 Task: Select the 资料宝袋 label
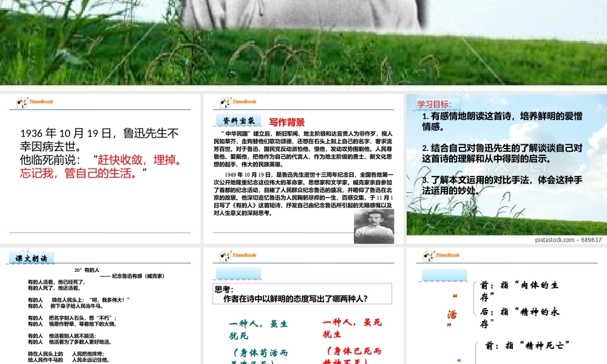click(x=239, y=121)
